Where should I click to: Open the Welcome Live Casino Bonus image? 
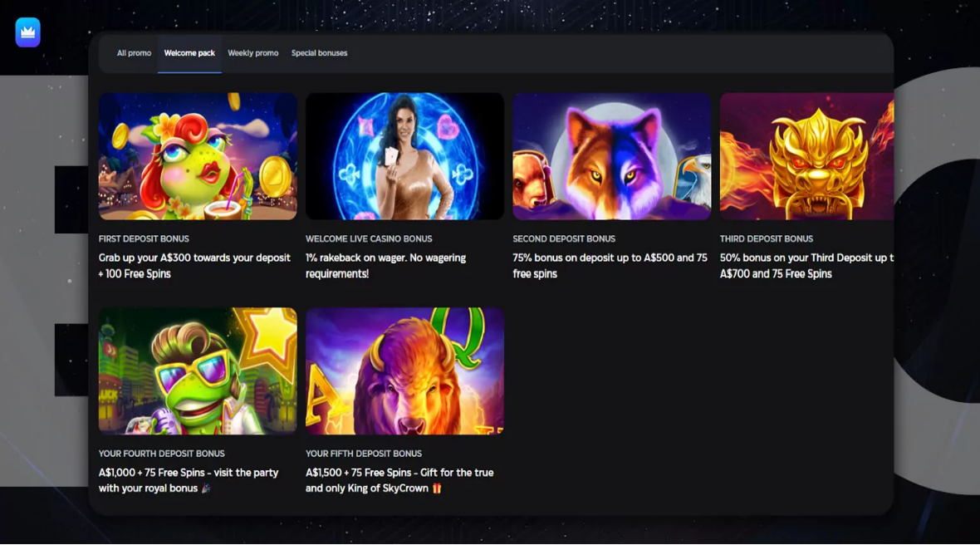click(404, 156)
